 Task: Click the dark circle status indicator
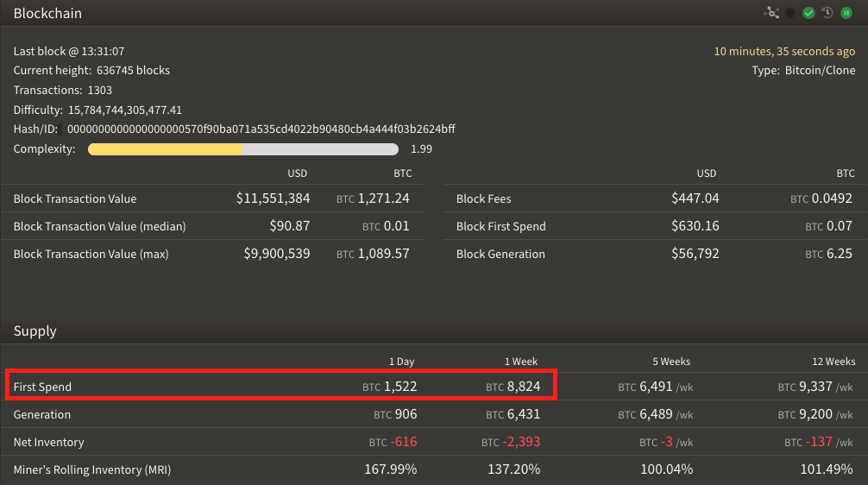[x=790, y=13]
